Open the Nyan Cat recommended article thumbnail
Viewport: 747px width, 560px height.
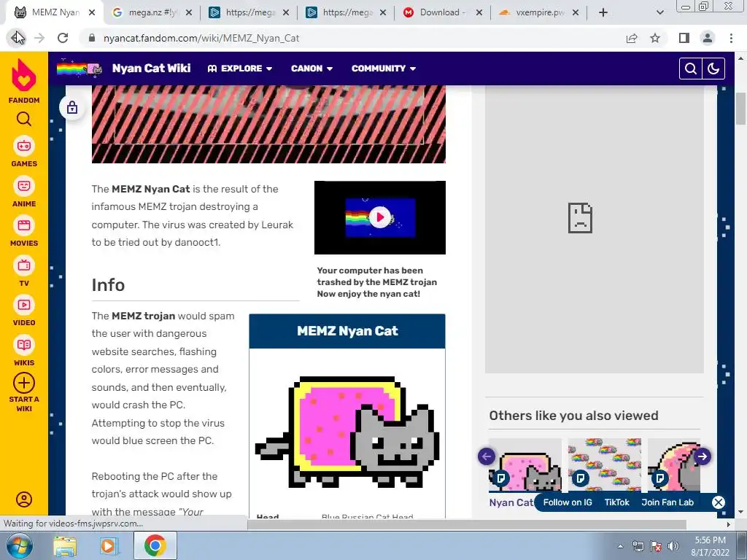tap(525, 465)
